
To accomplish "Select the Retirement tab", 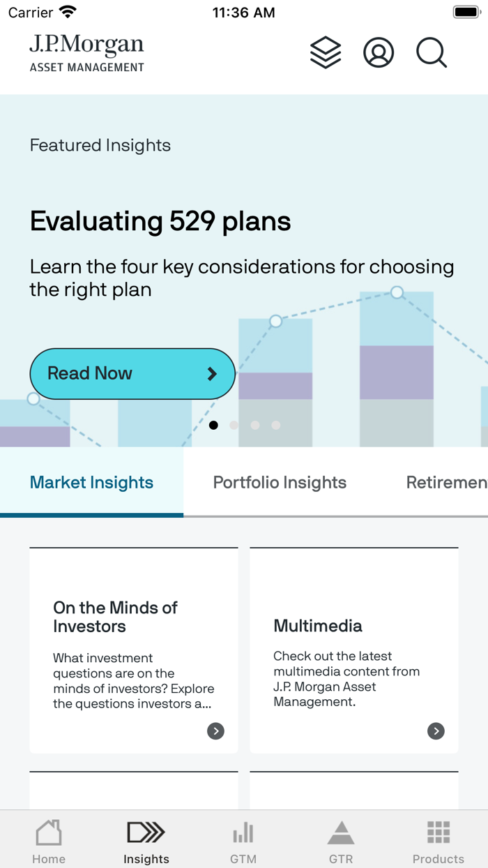I will click(450, 482).
